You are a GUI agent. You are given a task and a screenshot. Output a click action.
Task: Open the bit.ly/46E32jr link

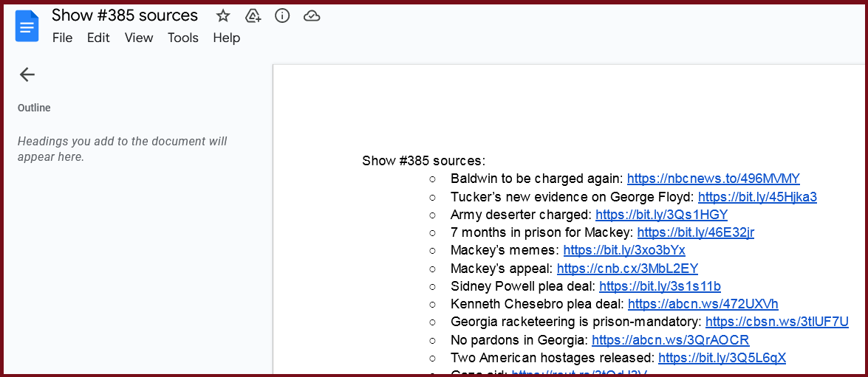coord(695,232)
